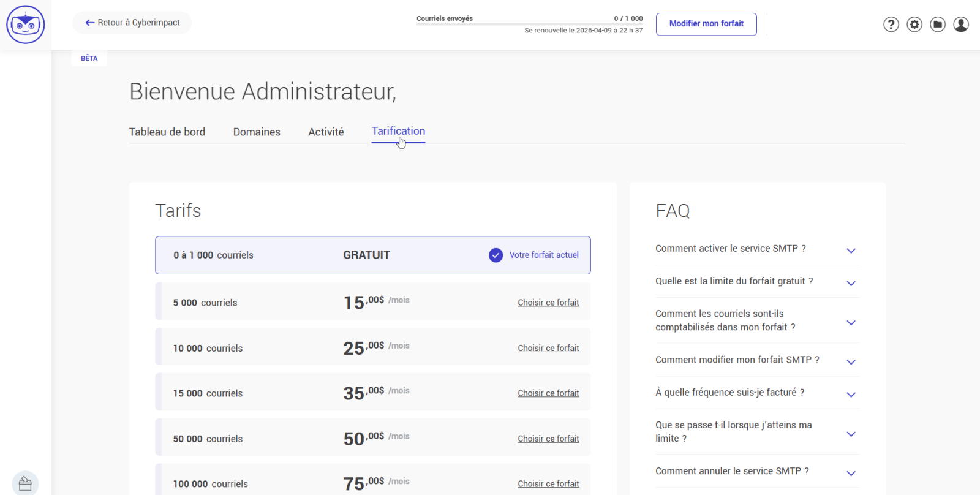The width and height of the screenshot is (980, 495).
Task: Go to the Activité tab
Action: click(326, 132)
